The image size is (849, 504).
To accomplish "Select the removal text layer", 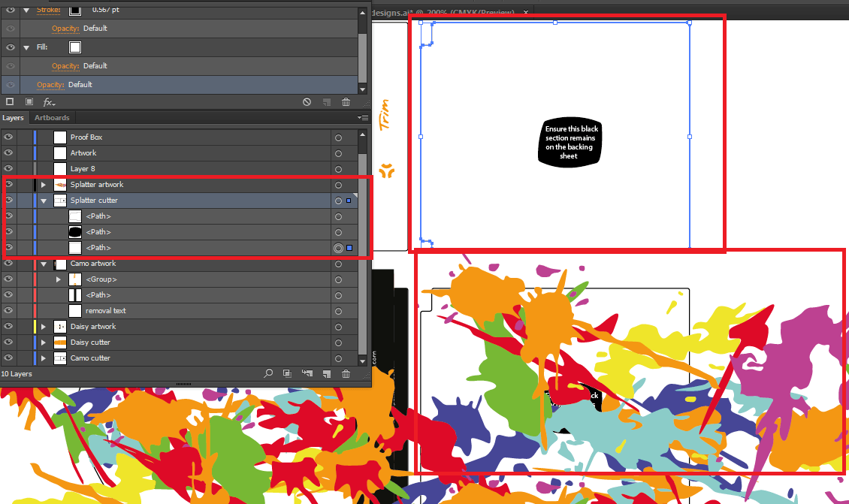I will [x=105, y=310].
